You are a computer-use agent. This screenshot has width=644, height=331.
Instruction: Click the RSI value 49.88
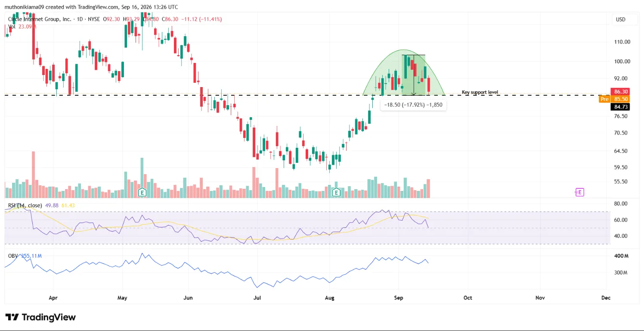click(53, 205)
